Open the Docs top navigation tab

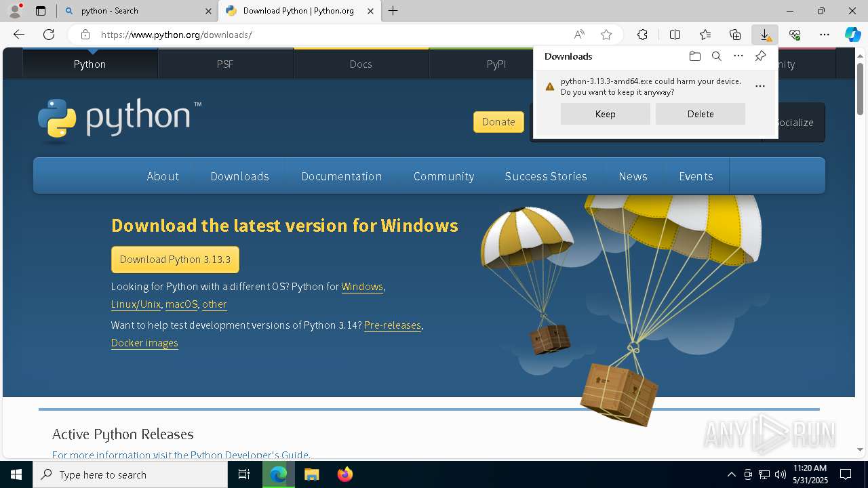[x=361, y=64]
